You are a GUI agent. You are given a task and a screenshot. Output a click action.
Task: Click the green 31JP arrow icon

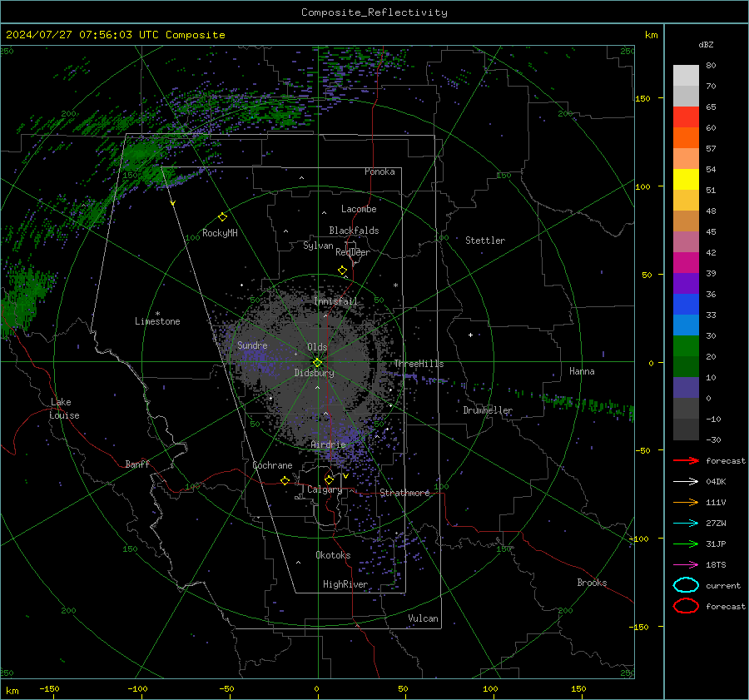[686, 544]
